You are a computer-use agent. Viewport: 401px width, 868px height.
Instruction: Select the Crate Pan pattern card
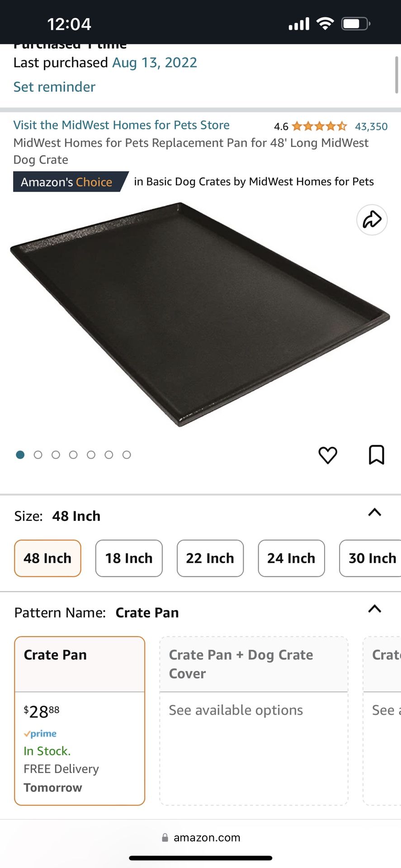80,721
